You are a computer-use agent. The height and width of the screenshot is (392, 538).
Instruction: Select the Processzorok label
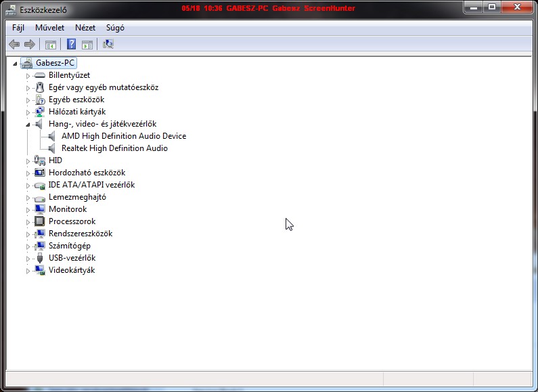coord(72,221)
